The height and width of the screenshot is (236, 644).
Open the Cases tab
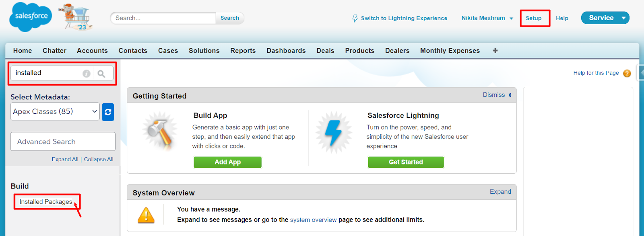(168, 51)
